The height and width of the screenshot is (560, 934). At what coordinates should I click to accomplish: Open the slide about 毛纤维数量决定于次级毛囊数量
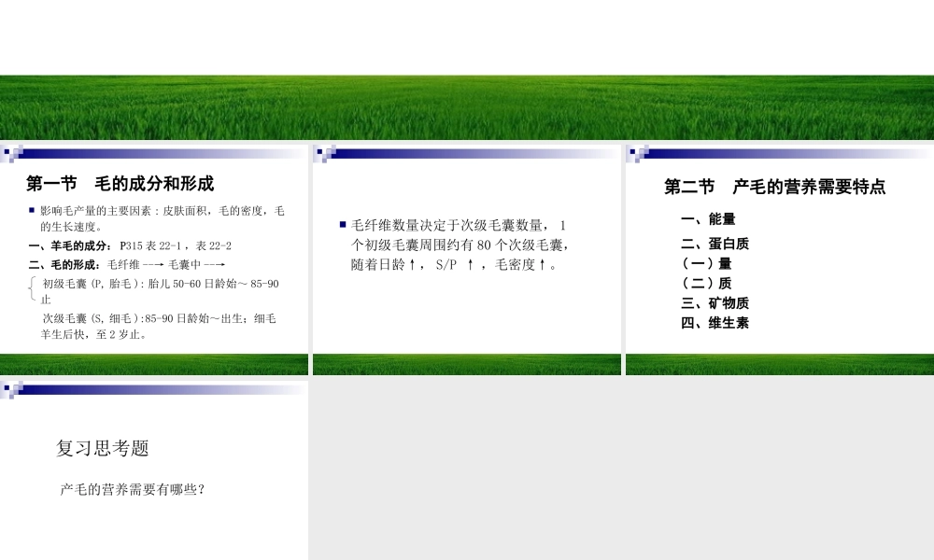coord(466,259)
